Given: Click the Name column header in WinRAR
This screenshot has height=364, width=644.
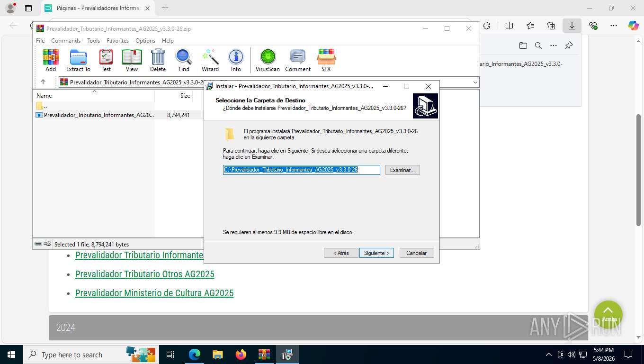Looking at the screenshot, I should (94, 95).
